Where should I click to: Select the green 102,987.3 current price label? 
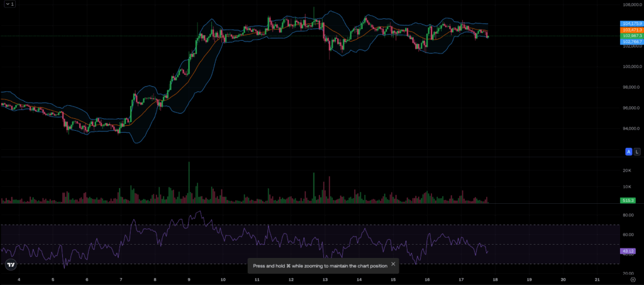630,36
